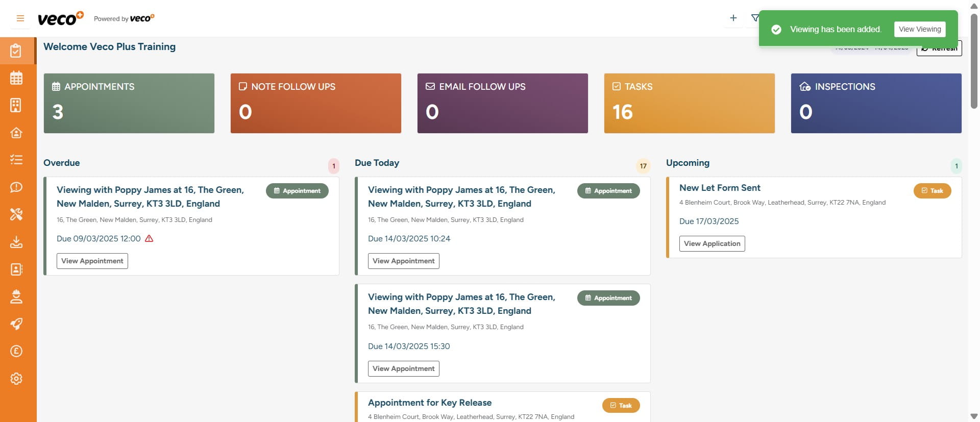Open the hamburger menu beside the Veco logo
This screenshot has width=980, height=422.
click(x=20, y=18)
